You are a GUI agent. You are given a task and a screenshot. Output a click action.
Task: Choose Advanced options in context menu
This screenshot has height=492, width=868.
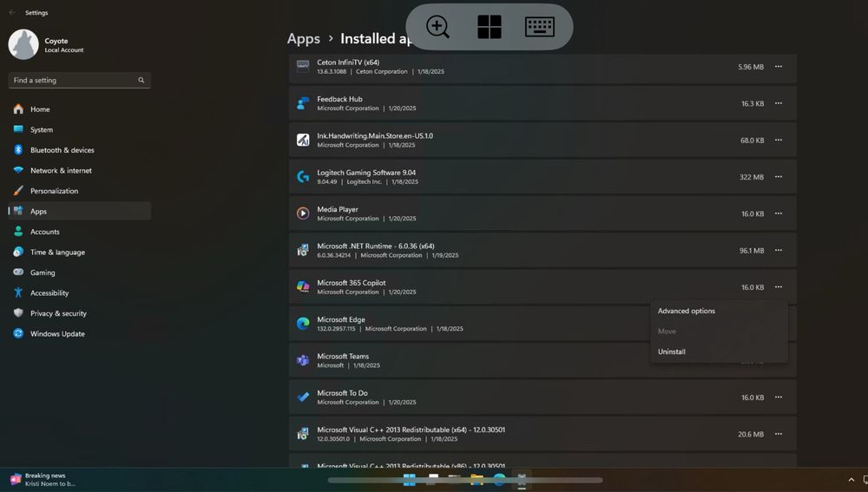tap(719, 311)
